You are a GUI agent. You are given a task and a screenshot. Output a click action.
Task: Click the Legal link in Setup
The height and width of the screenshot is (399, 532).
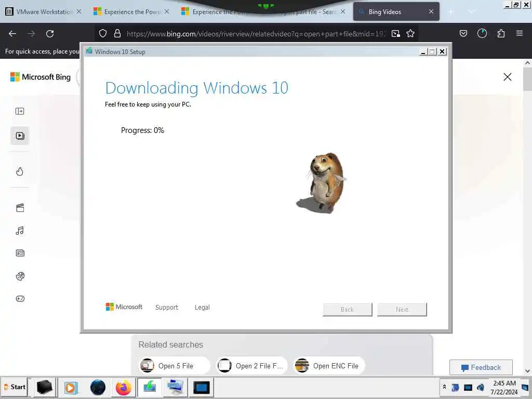pos(202,308)
